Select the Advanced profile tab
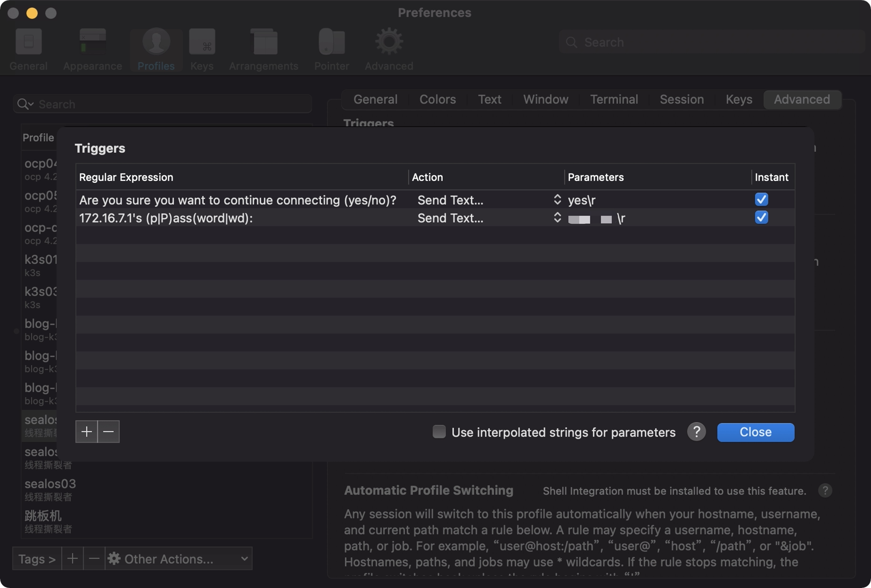This screenshot has width=871, height=588. point(802,99)
